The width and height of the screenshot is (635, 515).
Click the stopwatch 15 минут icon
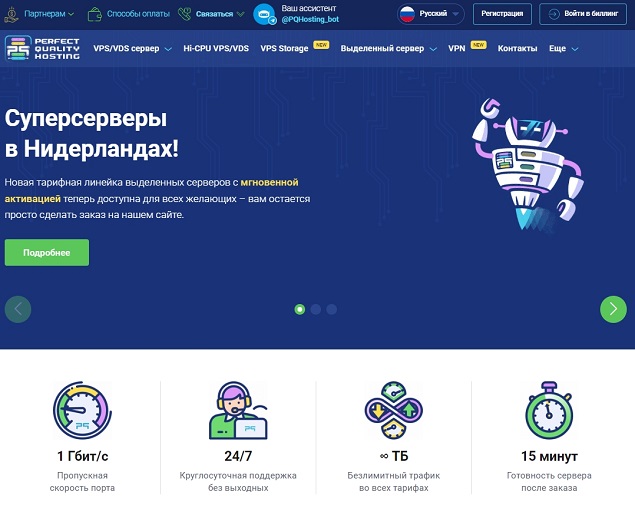pos(549,410)
